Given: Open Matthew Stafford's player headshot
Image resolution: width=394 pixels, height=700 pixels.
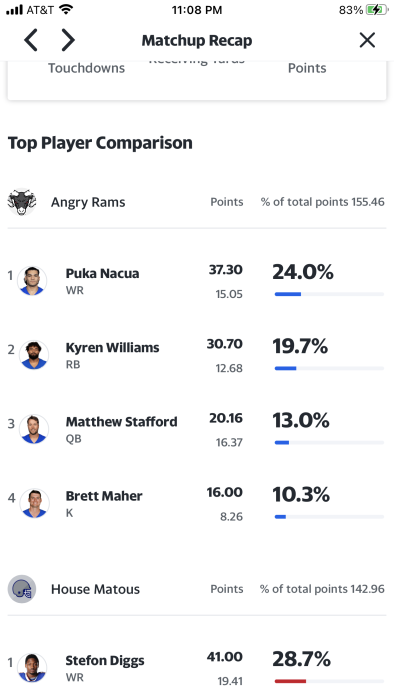Looking at the screenshot, I should pos(34,429).
